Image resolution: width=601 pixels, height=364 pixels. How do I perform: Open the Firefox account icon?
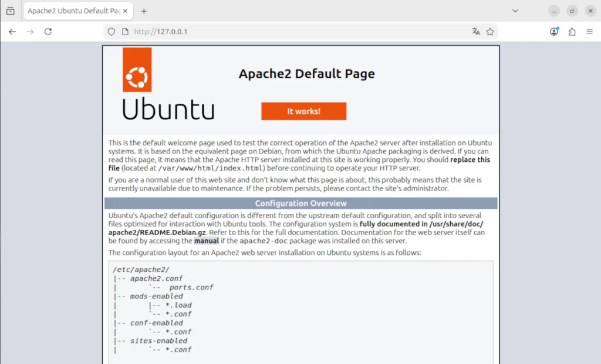coord(554,32)
